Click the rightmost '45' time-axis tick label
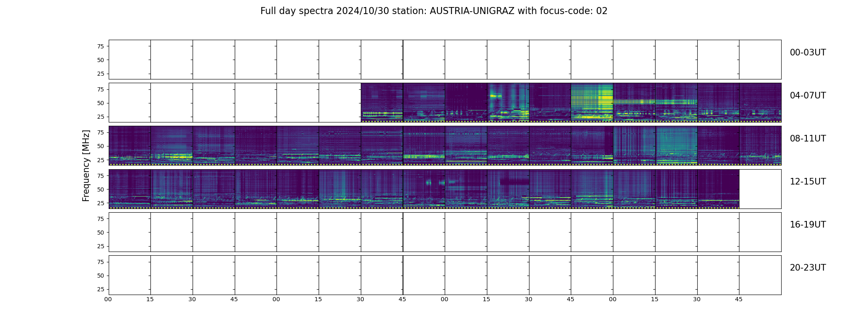868x331 pixels. [739, 299]
